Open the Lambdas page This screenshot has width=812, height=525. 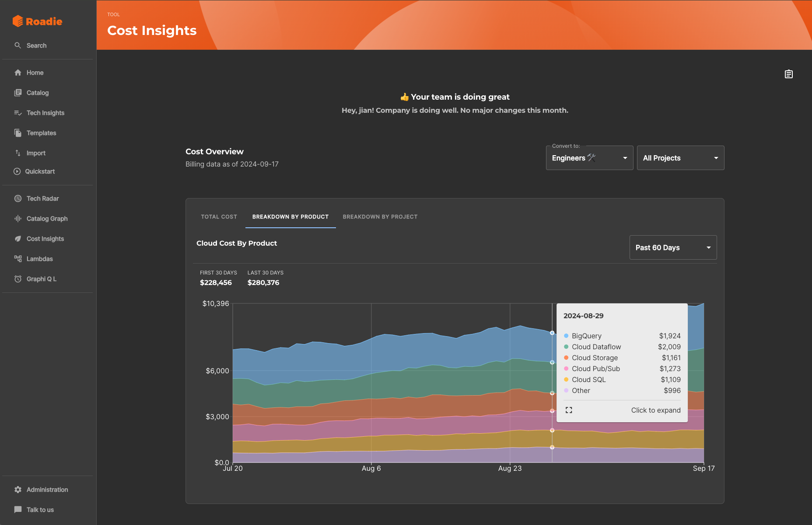[39, 259]
